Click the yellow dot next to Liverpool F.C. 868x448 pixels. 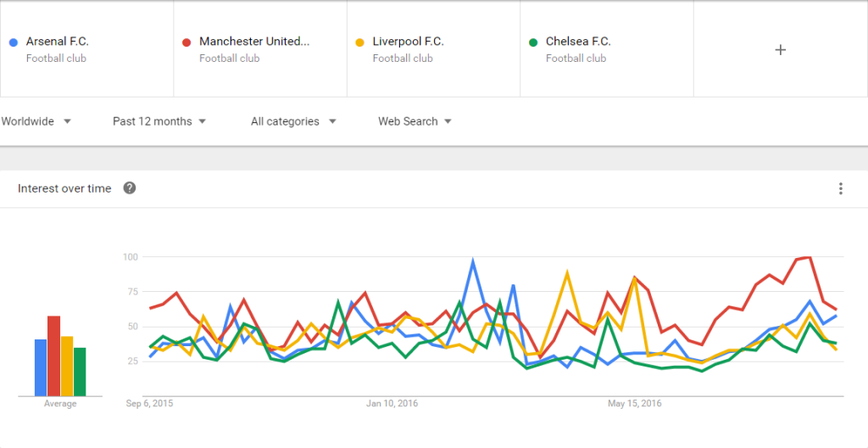click(x=359, y=42)
